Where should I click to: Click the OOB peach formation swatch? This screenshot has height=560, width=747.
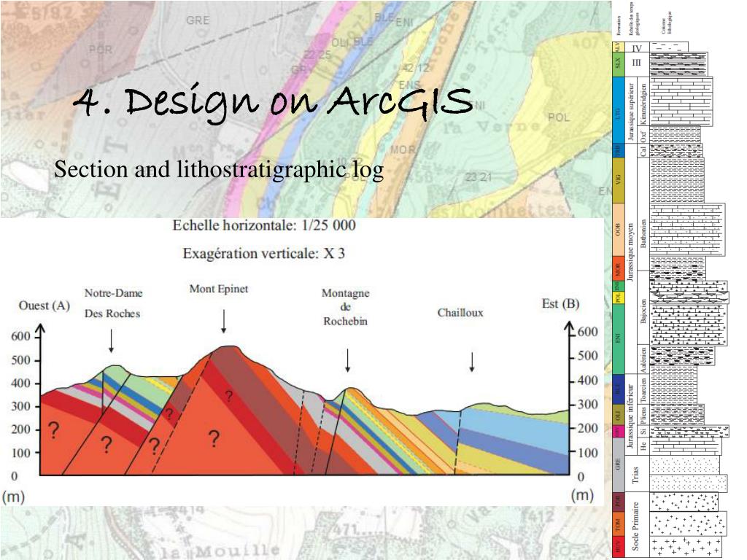coord(618,230)
